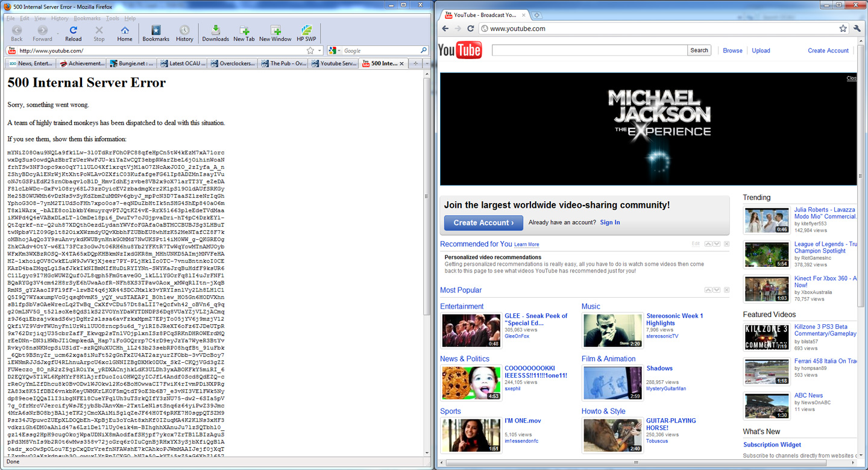This screenshot has width=868, height=470.
Task: Click Create Account link in YouTube header
Action: [828, 51]
